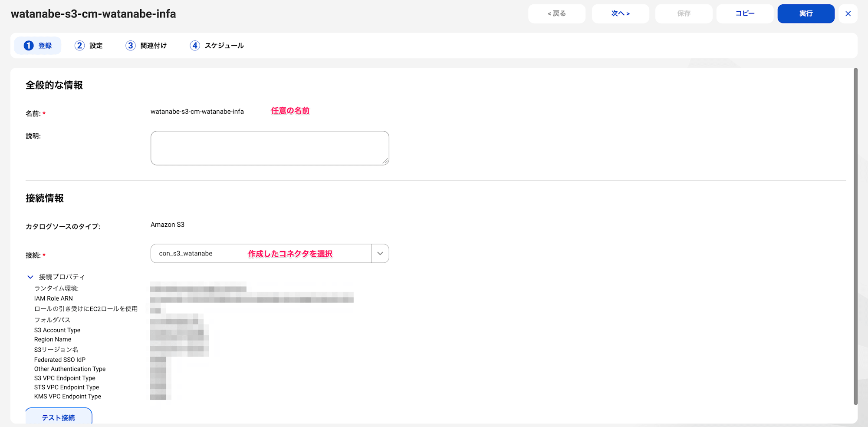This screenshot has width=868, height=427.
Task: Click the textarea resize grip corner
Action: point(385,161)
